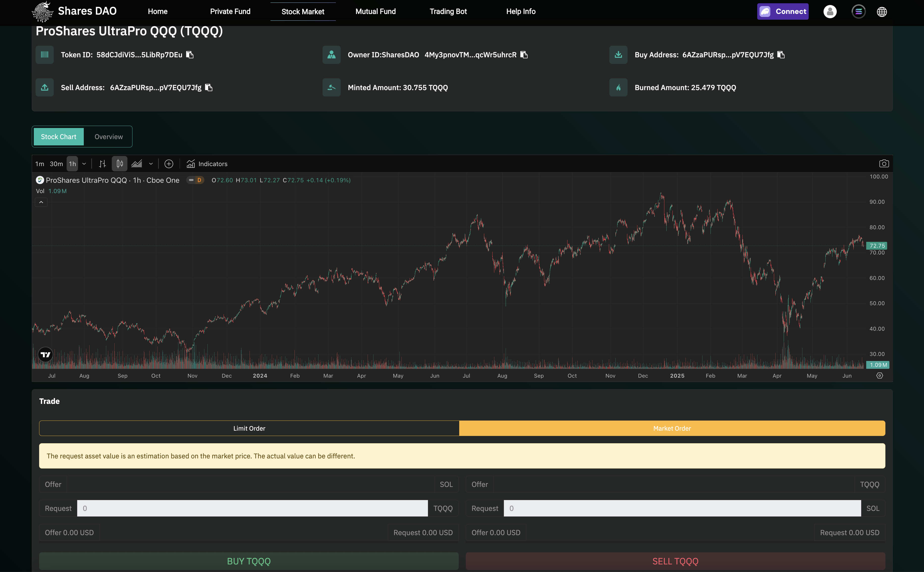Viewport: 924px width, 572px height.
Task: Switch to the Stock Chart tab
Action: (59, 137)
